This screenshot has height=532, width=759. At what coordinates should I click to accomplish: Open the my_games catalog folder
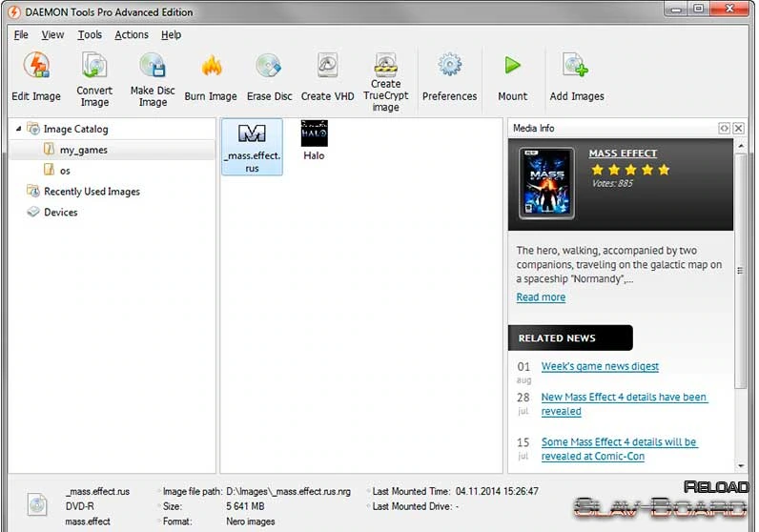tap(83, 150)
